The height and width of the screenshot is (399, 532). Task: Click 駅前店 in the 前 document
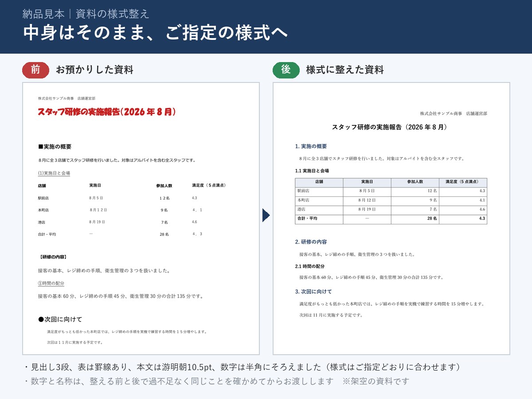[43, 198]
